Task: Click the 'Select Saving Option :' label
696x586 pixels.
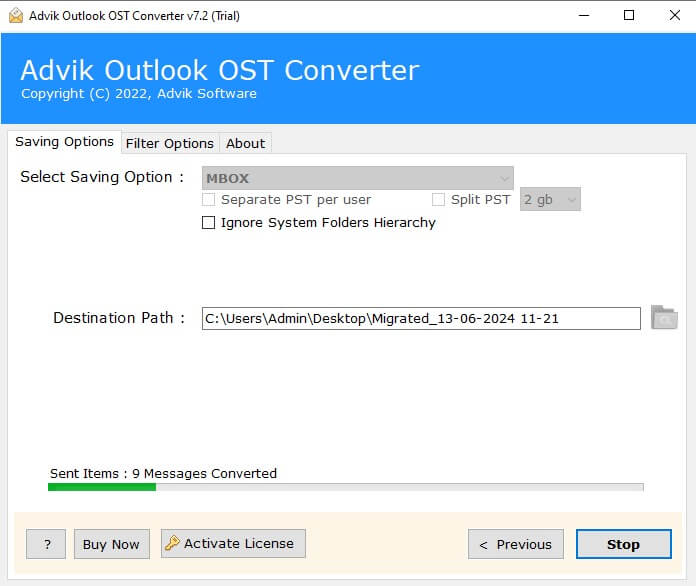Action: pos(102,177)
